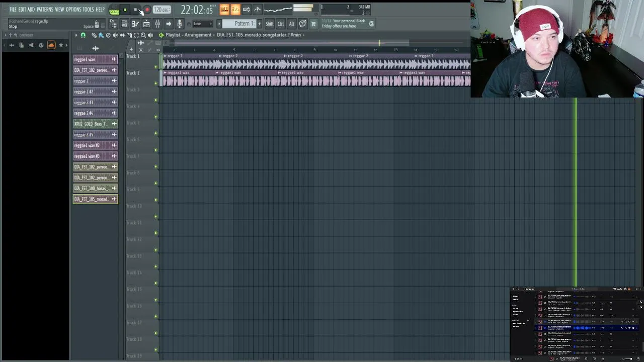The image size is (644, 362).
Task: Click the Shift key button
Action: tap(270, 24)
